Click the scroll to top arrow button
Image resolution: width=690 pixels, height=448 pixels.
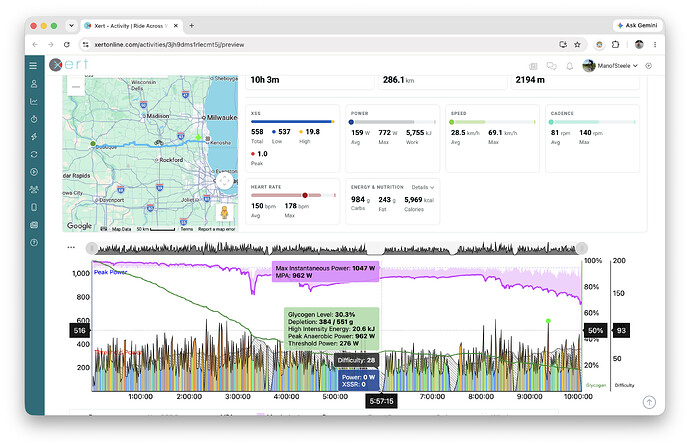click(649, 402)
